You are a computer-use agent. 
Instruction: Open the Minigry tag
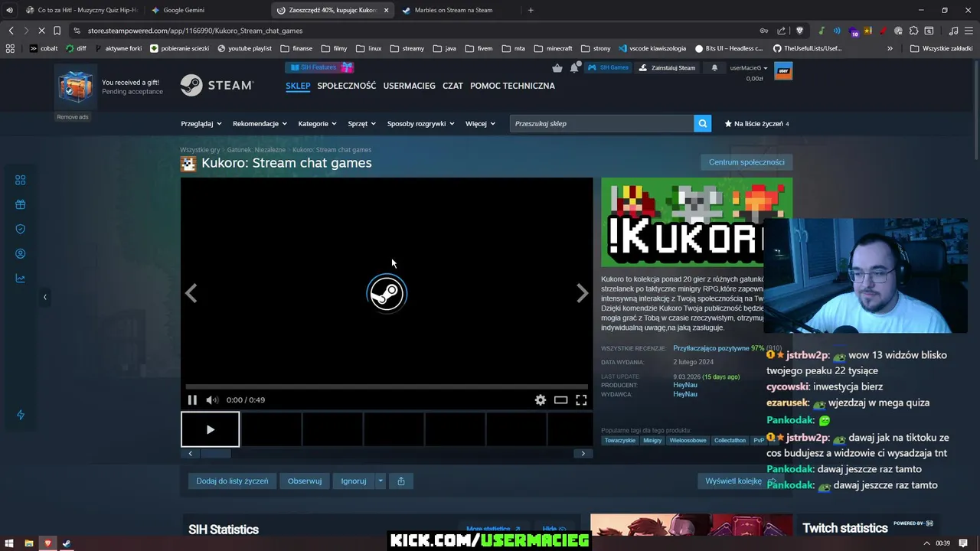[x=652, y=440]
